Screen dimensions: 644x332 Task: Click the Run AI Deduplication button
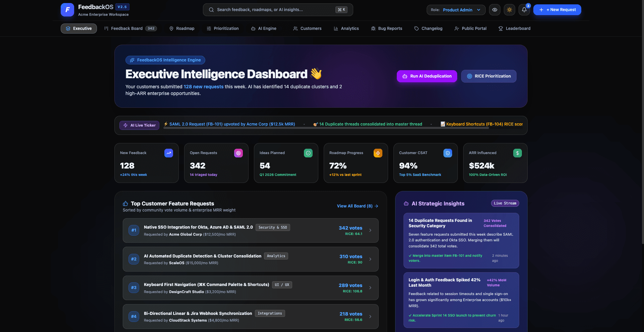pyautogui.click(x=427, y=76)
